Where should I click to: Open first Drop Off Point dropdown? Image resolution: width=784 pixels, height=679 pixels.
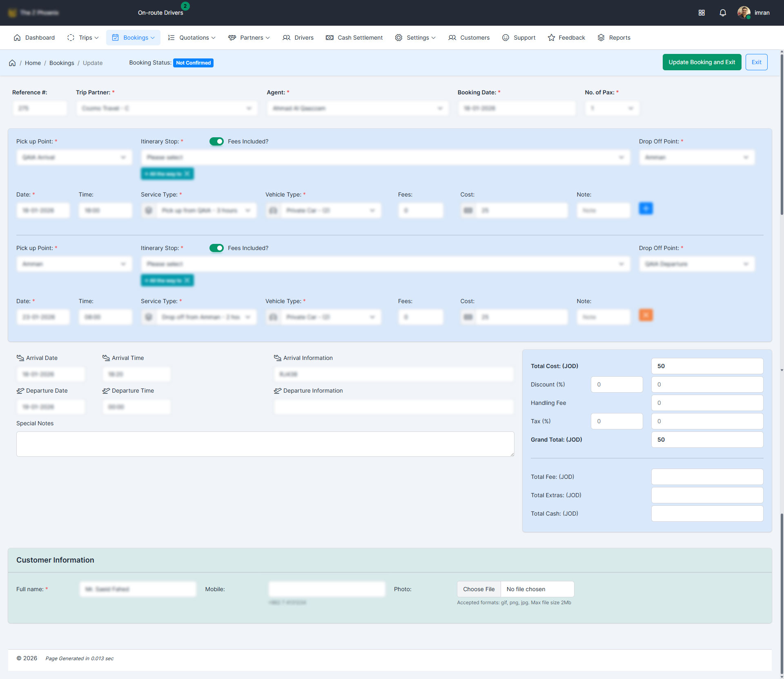click(x=697, y=157)
